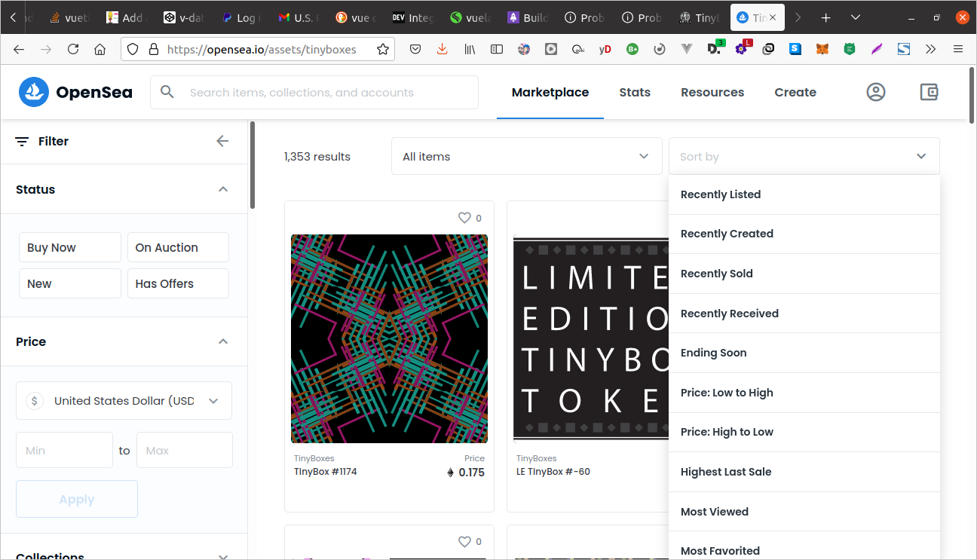Reload the page with refresh icon

[73, 49]
